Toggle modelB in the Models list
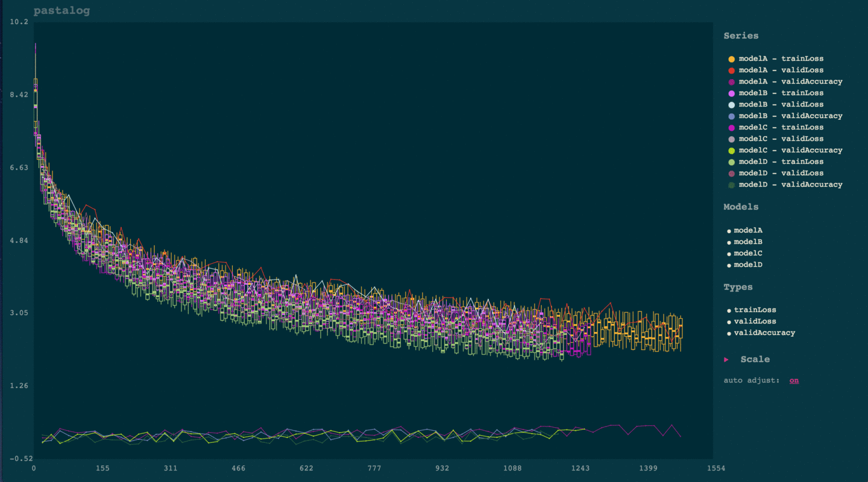Viewport: 868px width, 482px height. [x=748, y=242]
